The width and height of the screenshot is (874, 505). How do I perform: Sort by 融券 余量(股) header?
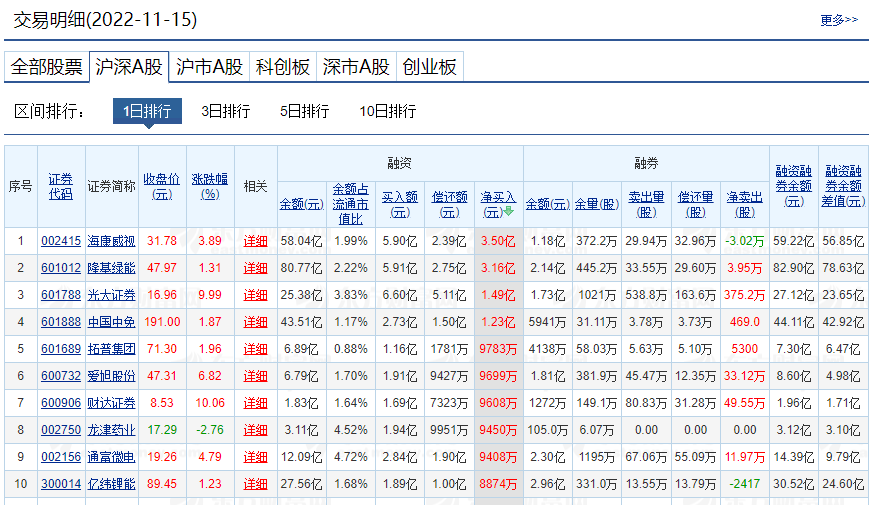pyautogui.click(x=596, y=204)
